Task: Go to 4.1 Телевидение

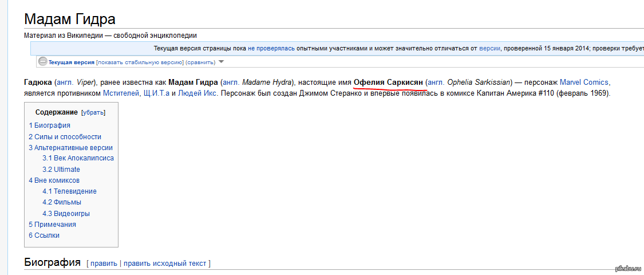Action: tap(69, 191)
